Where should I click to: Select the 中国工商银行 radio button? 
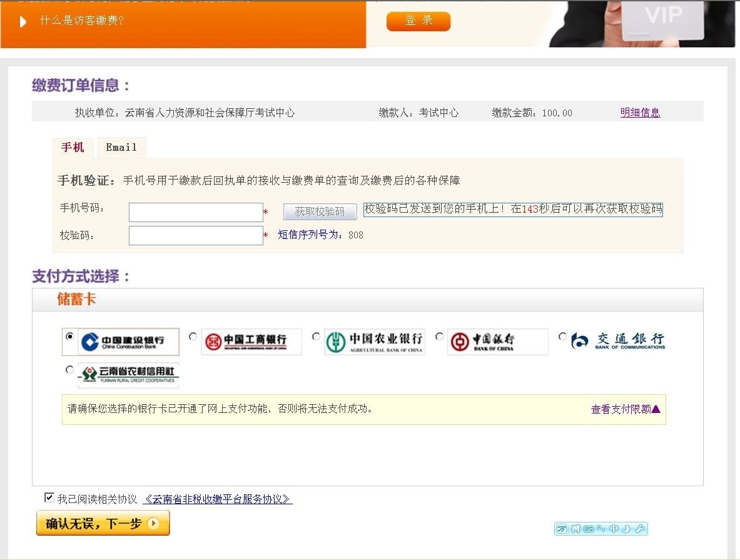pyautogui.click(x=193, y=336)
